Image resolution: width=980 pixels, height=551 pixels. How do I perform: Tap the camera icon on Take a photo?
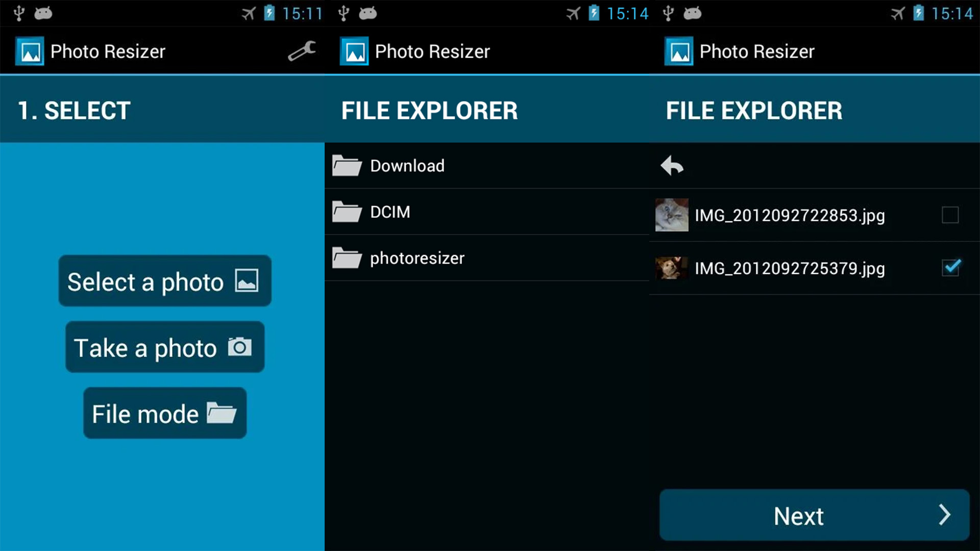coord(240,347)
